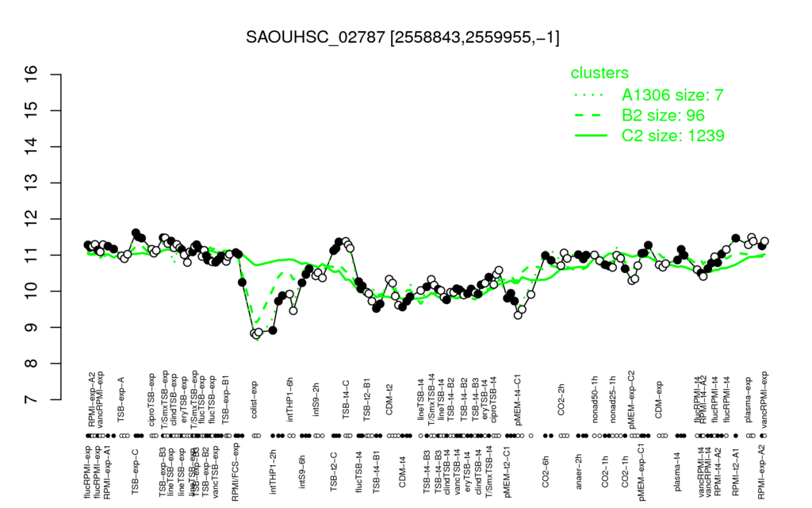Click the y-axis tick label 16
812x508 pixels.
32,75
